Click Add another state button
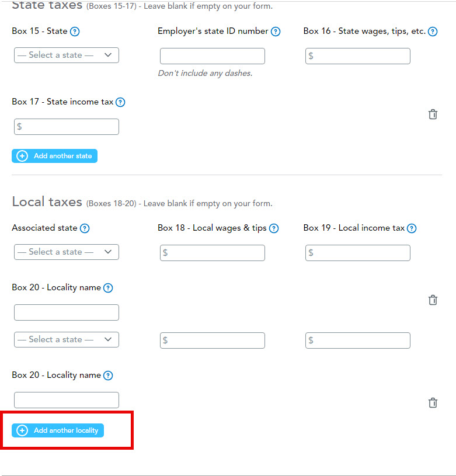The width and height of the screenshot is (456, 476). 55,156
